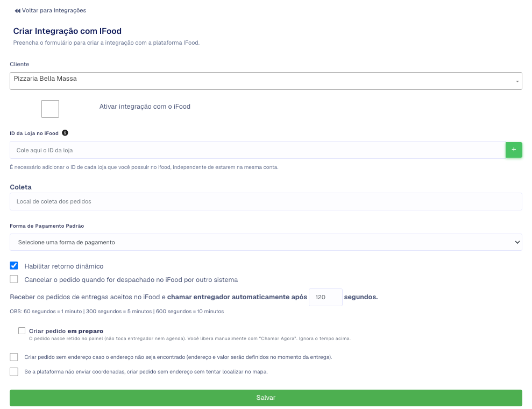532x409 pixels.
Task: Focus the ID da Loja input field
Action: [258, 150]
